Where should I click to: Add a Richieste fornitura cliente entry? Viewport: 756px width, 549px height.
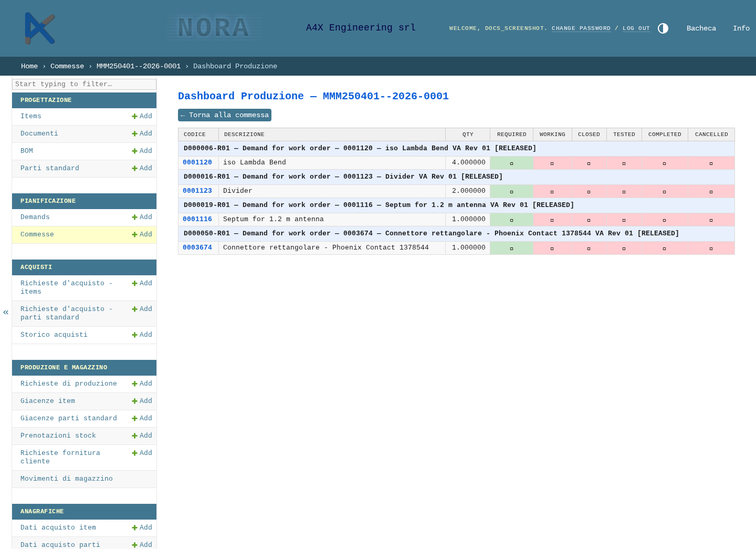[142, 453]
